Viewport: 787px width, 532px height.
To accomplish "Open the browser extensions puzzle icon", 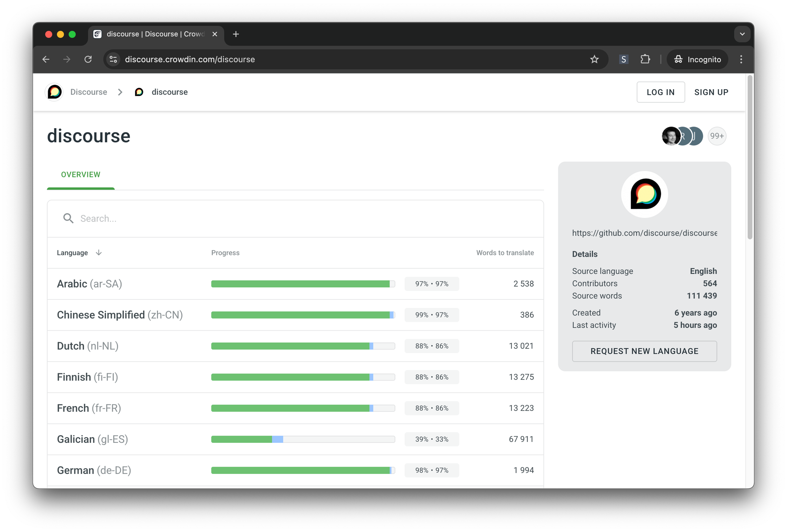I will click(x=645, y=59).
